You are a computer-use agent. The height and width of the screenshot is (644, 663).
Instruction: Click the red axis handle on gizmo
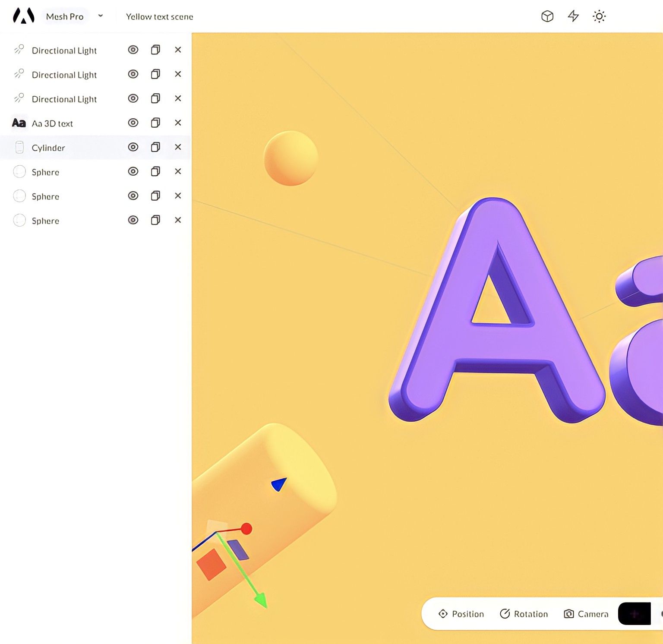tap(246, 529)
